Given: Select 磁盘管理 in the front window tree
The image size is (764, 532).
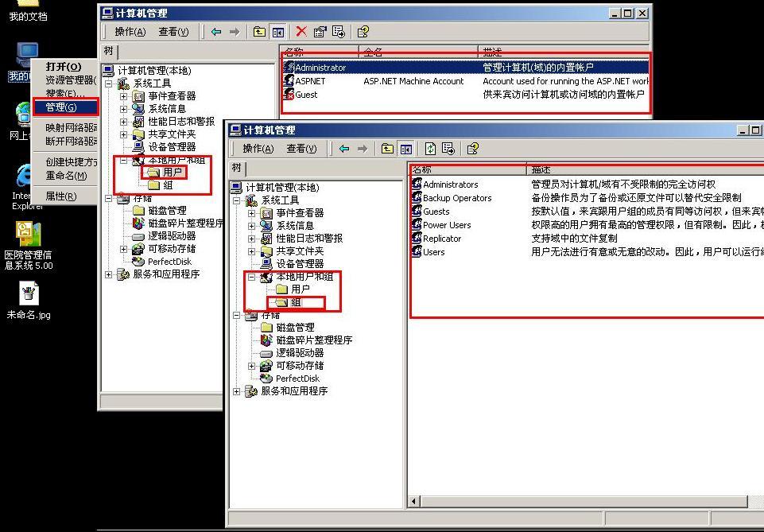Looking at the screenshot, I should (x=288, y=328).
